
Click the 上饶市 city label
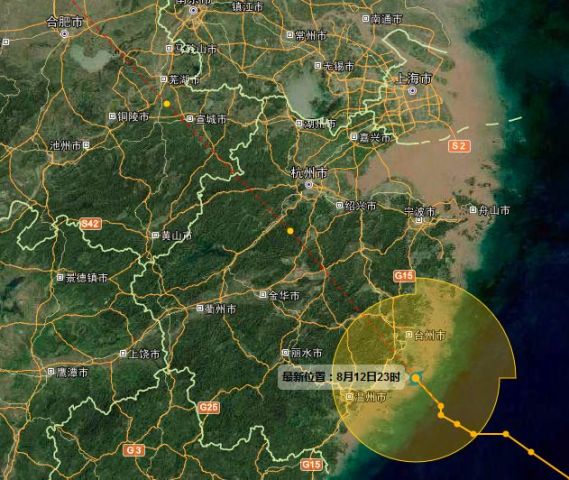point(144,354)
